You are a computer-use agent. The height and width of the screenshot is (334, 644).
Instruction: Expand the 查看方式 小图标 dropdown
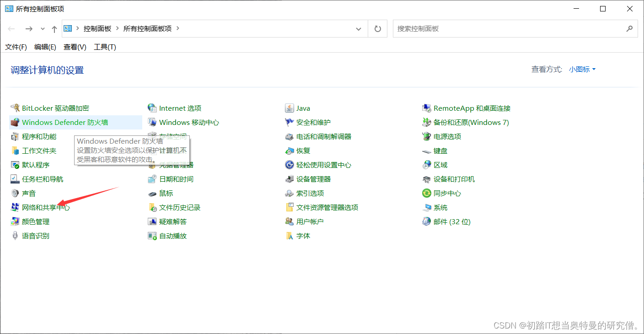tap(582, 70)
